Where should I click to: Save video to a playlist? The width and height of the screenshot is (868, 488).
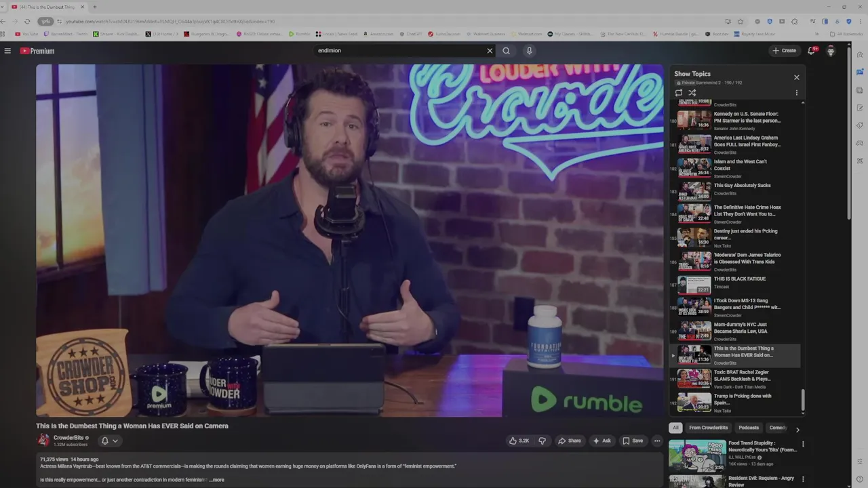(x=633, y=441)
